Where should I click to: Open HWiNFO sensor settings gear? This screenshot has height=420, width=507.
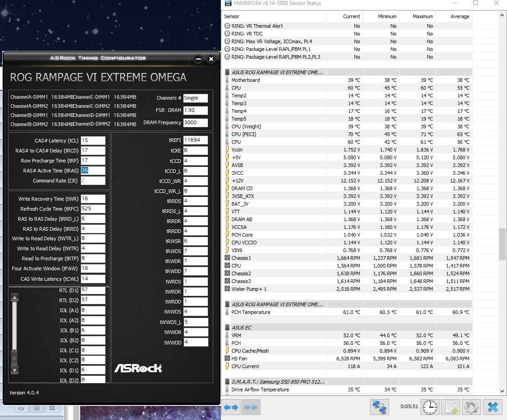pos(471,407)
